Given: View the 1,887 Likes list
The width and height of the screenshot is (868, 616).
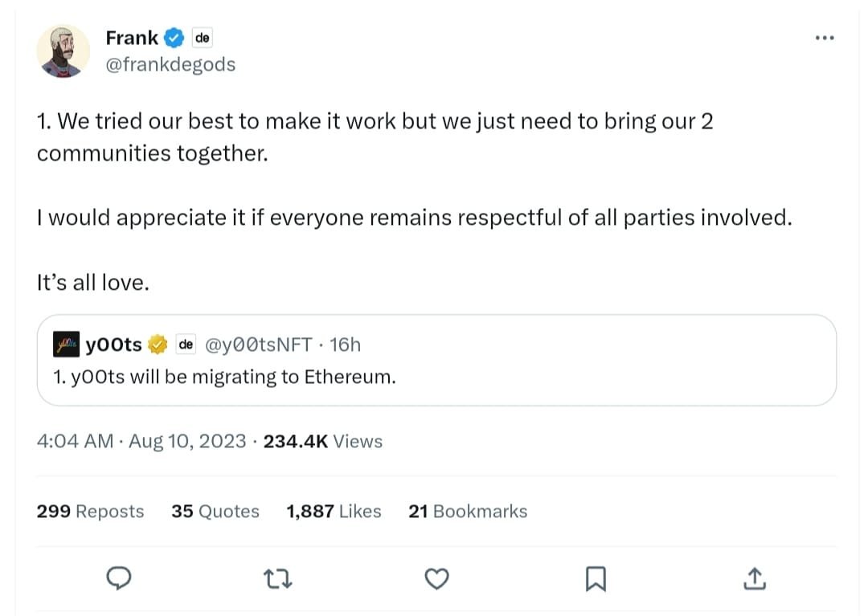Looking at the screenshot, I should [334, 512].
